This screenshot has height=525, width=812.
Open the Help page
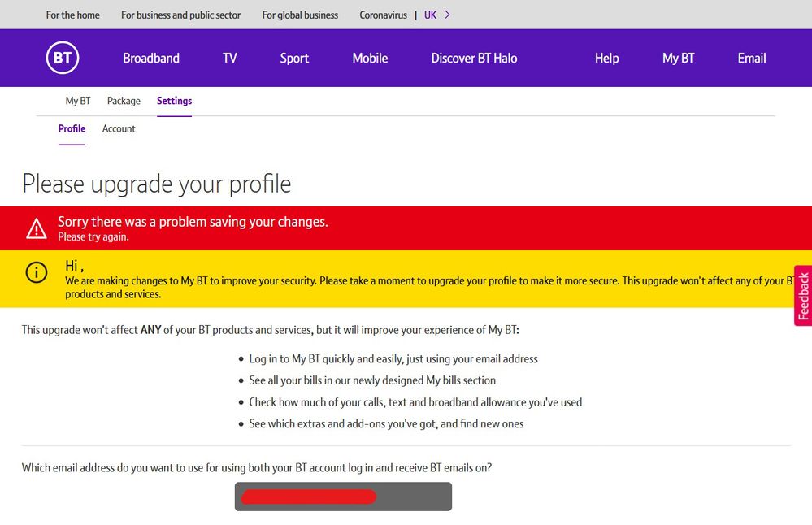[x=606, y=58]
